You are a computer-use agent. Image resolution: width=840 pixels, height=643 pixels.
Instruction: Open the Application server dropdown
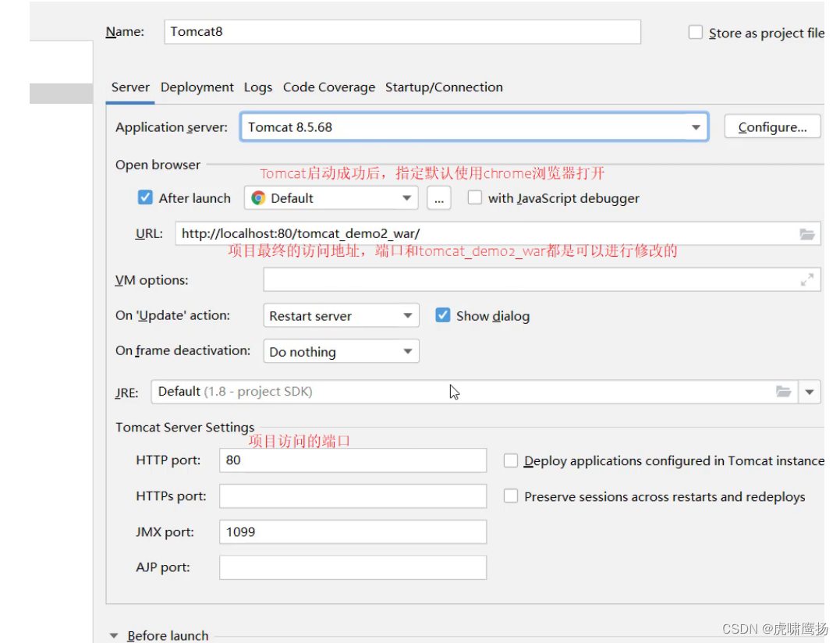pos(696,126)
